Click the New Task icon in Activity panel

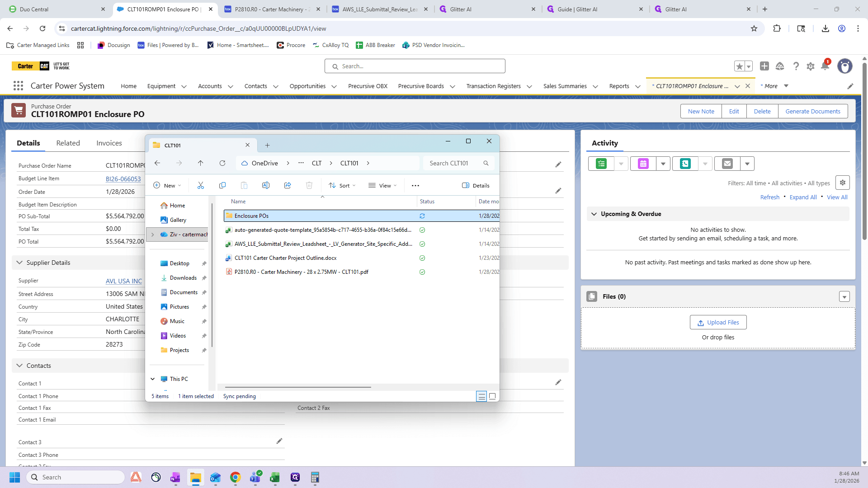coord(601,164)
